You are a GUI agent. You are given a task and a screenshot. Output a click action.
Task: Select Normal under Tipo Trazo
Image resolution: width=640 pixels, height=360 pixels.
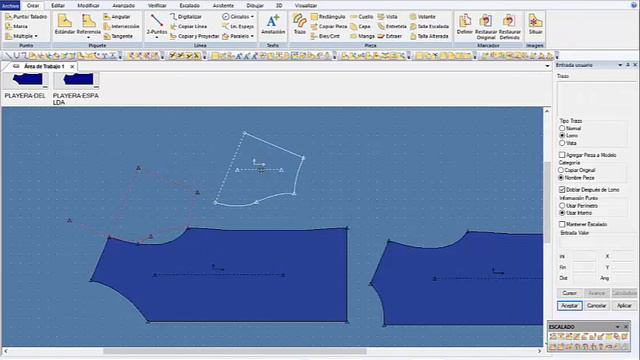[562, 128]
